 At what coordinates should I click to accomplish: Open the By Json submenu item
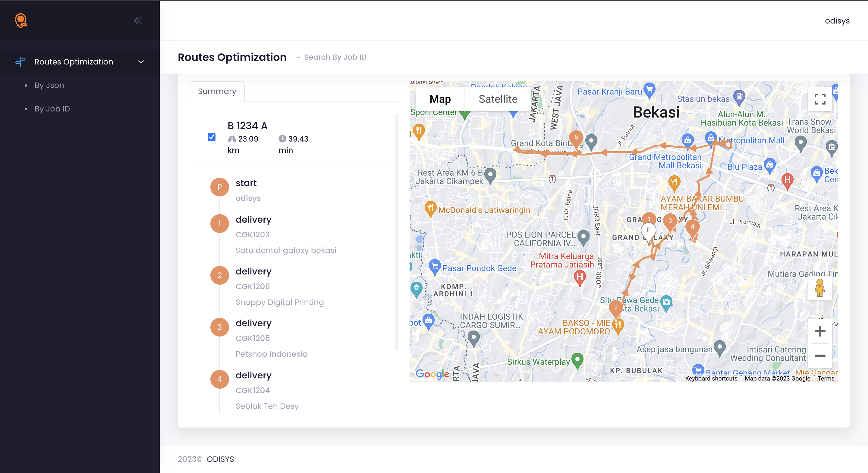[49, 85]
